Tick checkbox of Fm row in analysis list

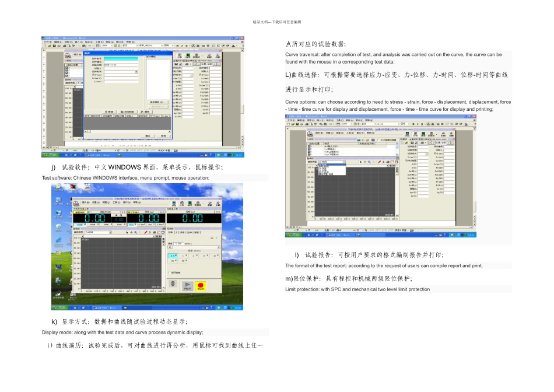pyautogui.click(x=309, y=146)
